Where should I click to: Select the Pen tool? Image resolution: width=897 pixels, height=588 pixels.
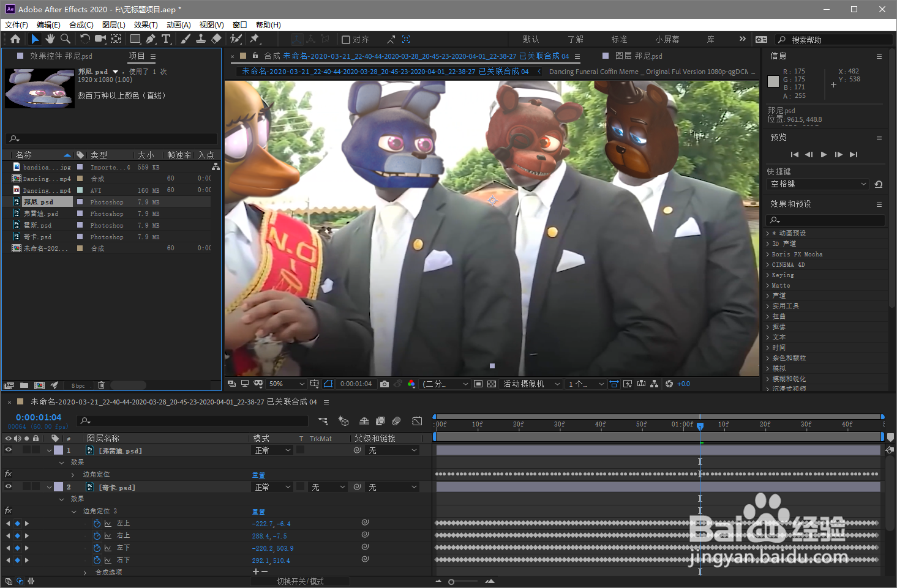pos(151,39)
